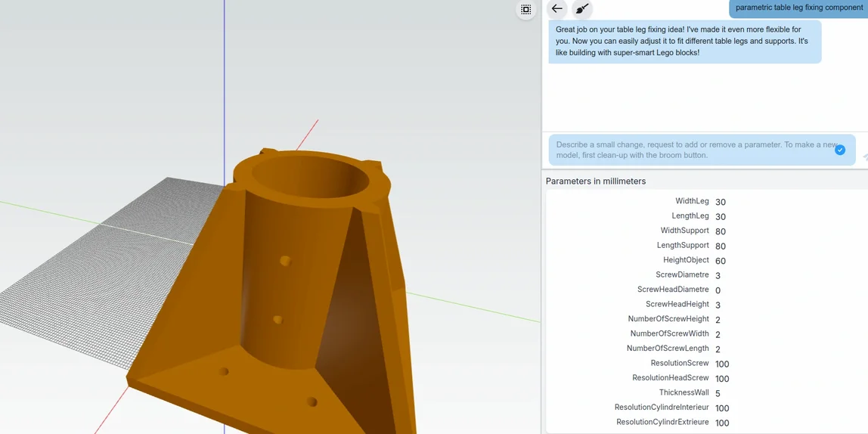Click the ScrewHeadHeight parameter label
Screen dimensions: 868x434
[x=677, y=304]
